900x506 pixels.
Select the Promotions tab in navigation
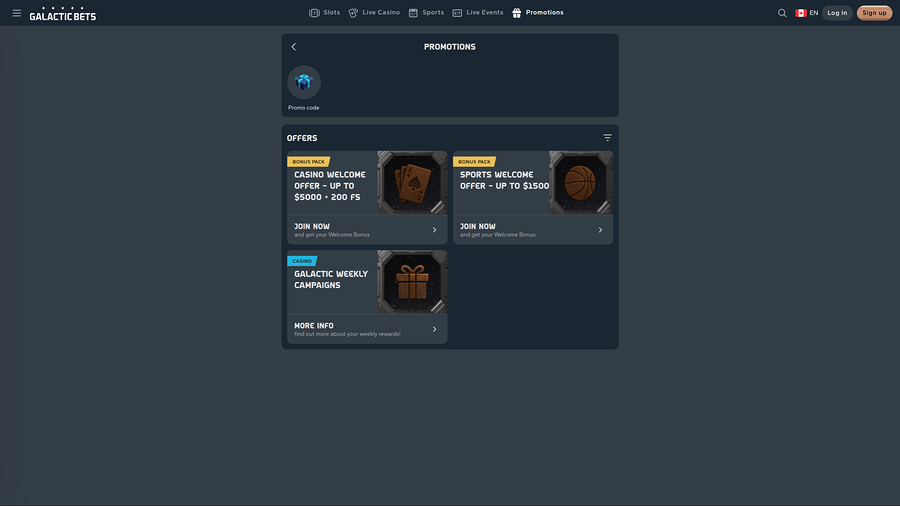coord(538,13)
